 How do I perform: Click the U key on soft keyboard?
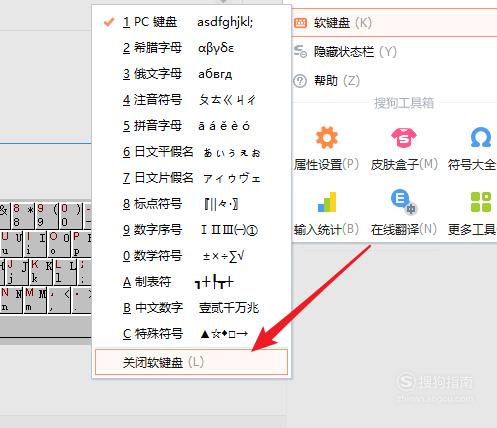11,244
